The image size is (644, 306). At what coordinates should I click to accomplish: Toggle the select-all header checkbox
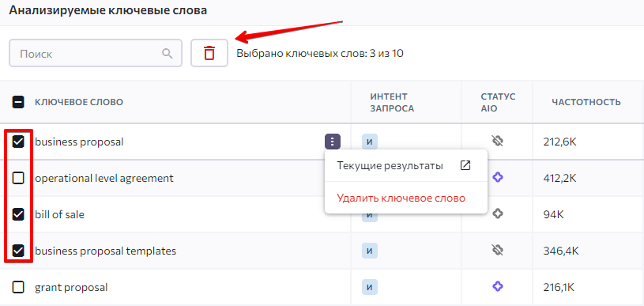tap(18, 102)
